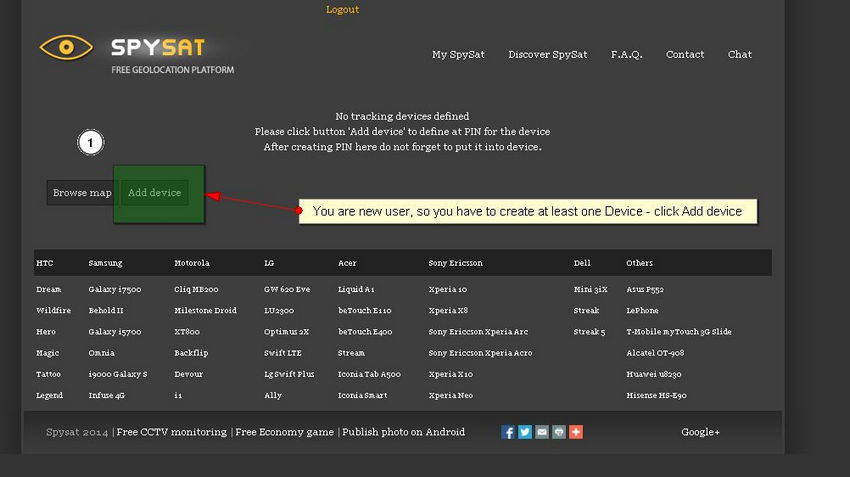Select the Xperia X10 device link
Image resolution: width=850 pixels, height=477 pixels.
pyautogui.click(x=450, y=374)
